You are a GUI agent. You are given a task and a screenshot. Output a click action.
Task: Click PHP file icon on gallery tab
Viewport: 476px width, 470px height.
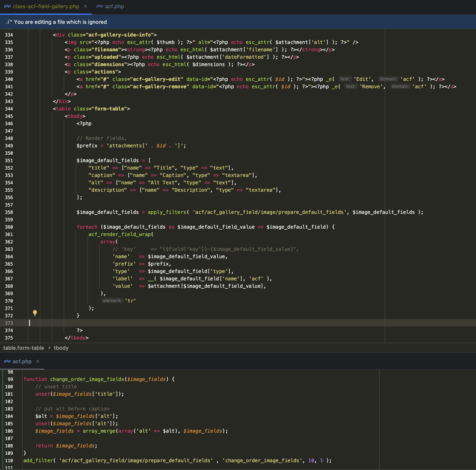click(7, 6)
